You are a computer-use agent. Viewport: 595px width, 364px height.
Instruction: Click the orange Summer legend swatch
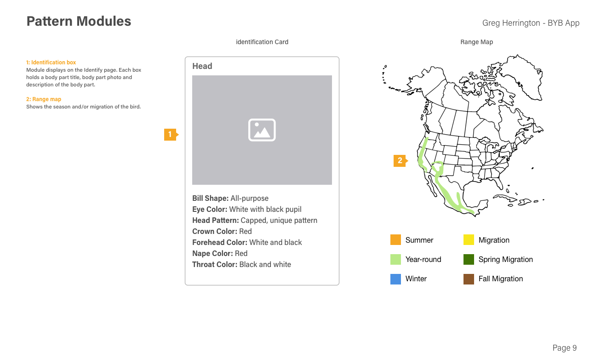tap(395, 240)
